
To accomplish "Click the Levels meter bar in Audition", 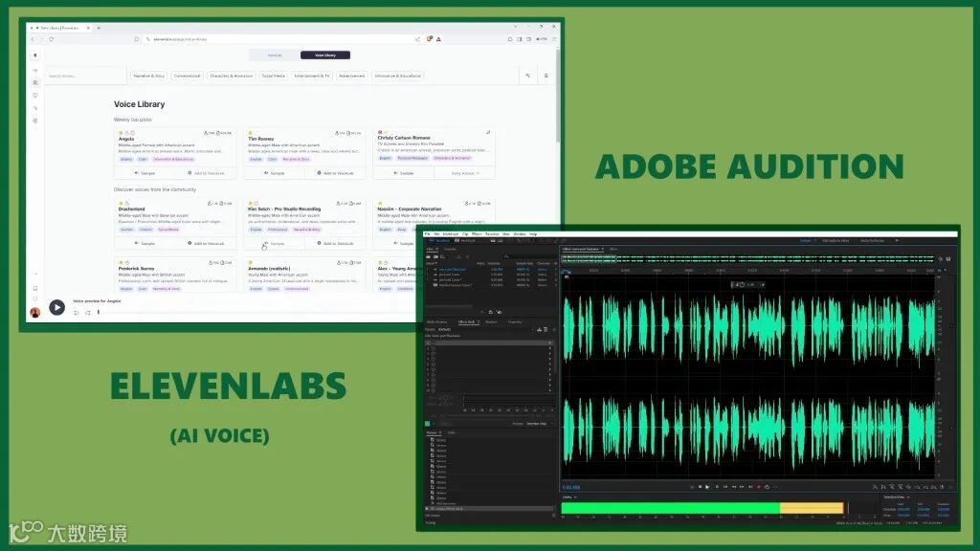I will click(x=702, y=508).
